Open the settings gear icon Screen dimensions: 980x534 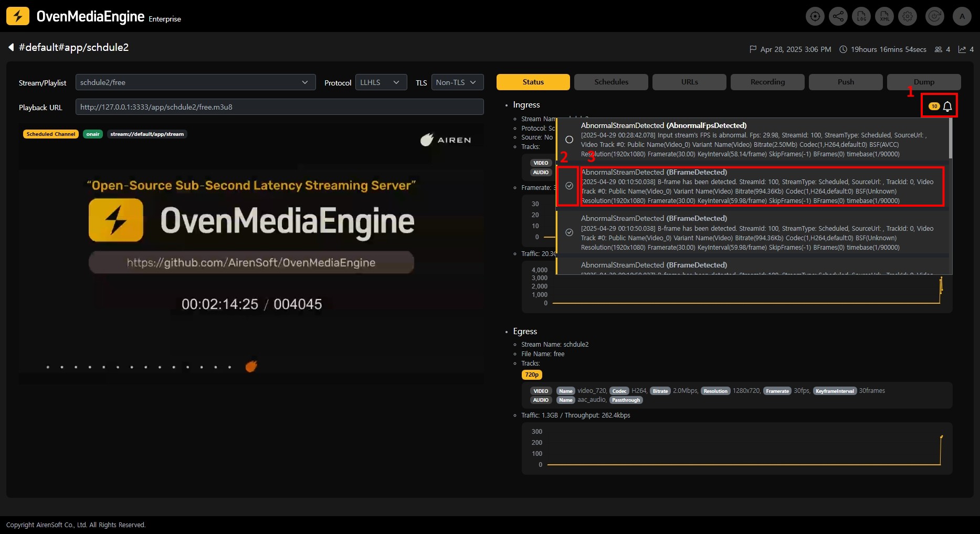click(908, 16)
